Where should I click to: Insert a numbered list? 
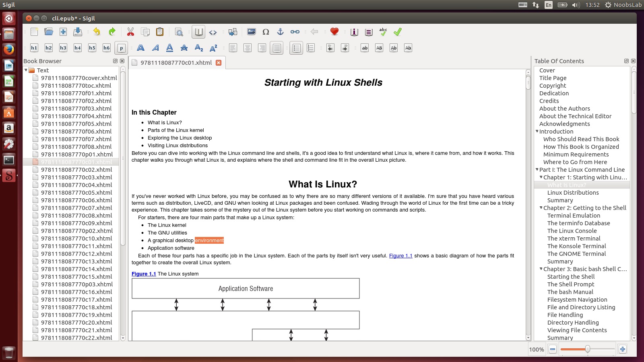pos(311,48)
